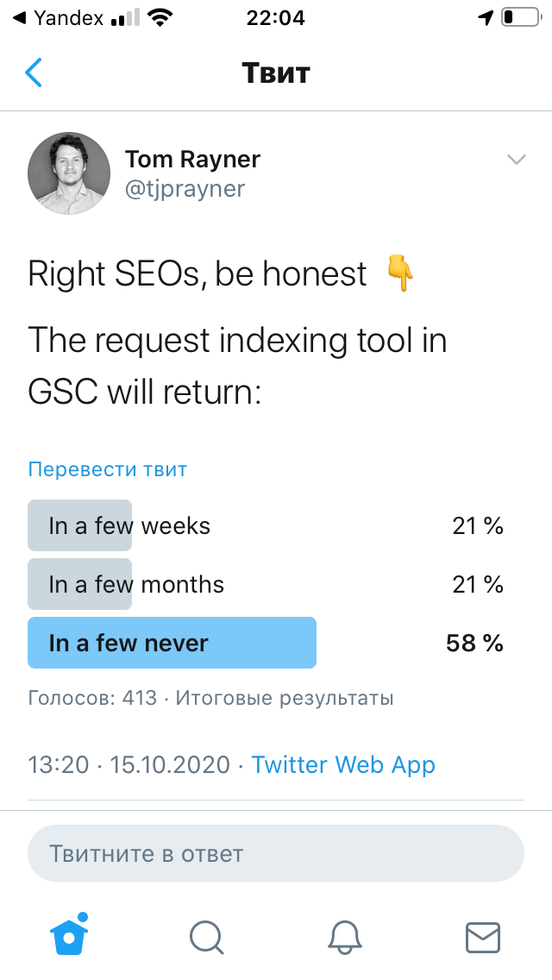Open Tom Rayner display name
The image size is (552, 980).
tap(192, 160)
